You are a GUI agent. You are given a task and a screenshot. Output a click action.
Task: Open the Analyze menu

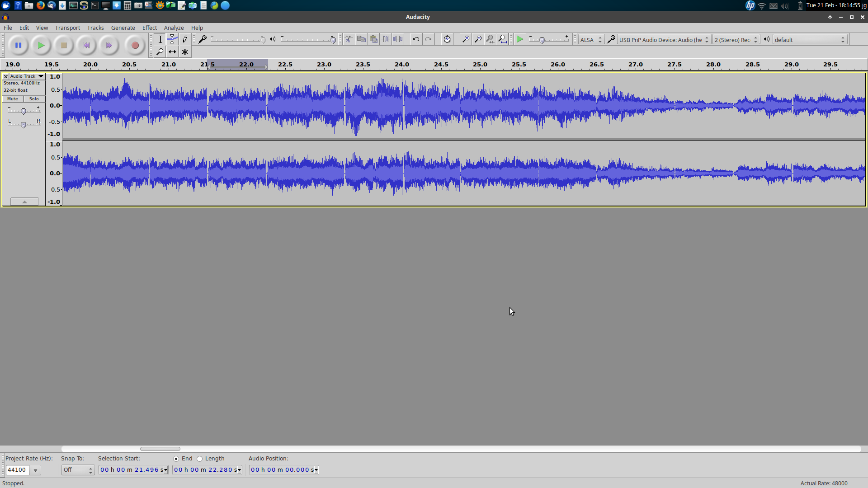[x=174, y=28]
